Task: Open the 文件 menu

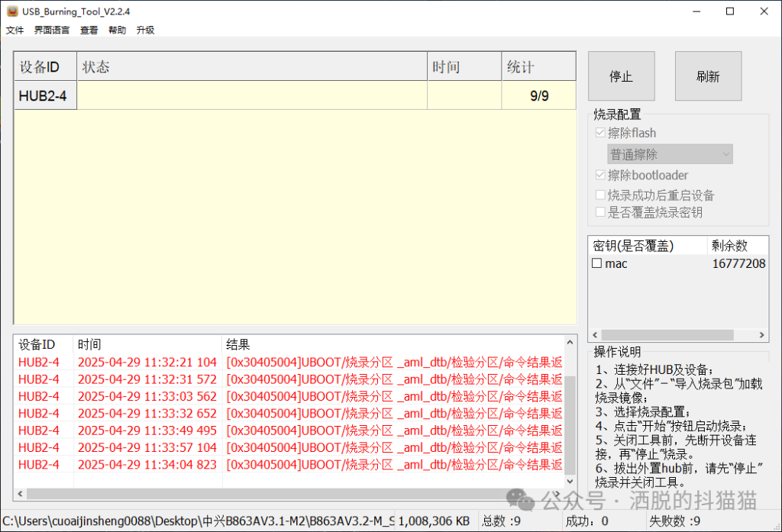Action: pos(15,31)
